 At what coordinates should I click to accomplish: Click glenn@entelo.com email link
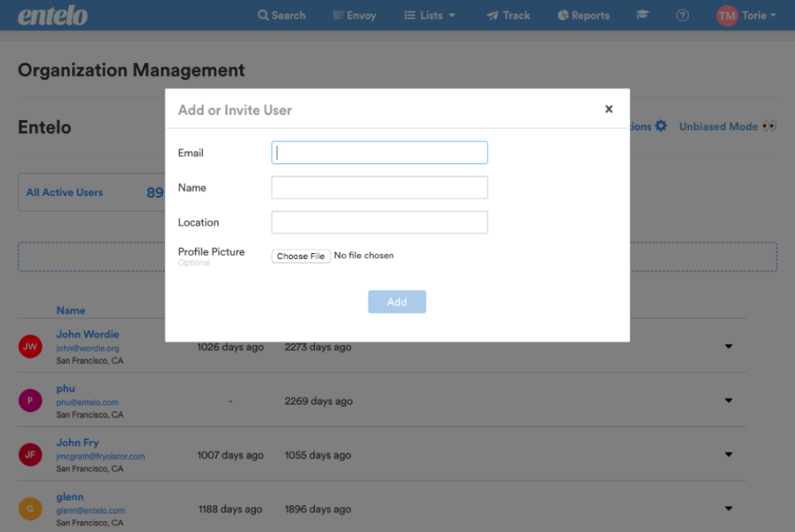pos(90,510)
